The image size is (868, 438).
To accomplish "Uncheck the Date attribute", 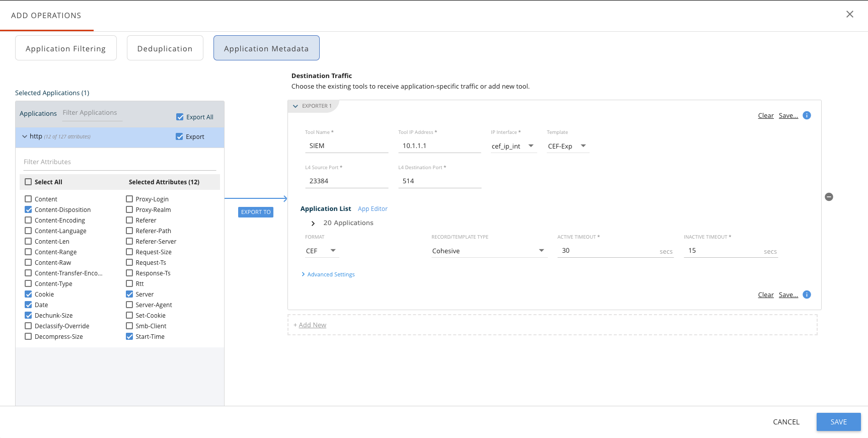I will pos(28,305).
